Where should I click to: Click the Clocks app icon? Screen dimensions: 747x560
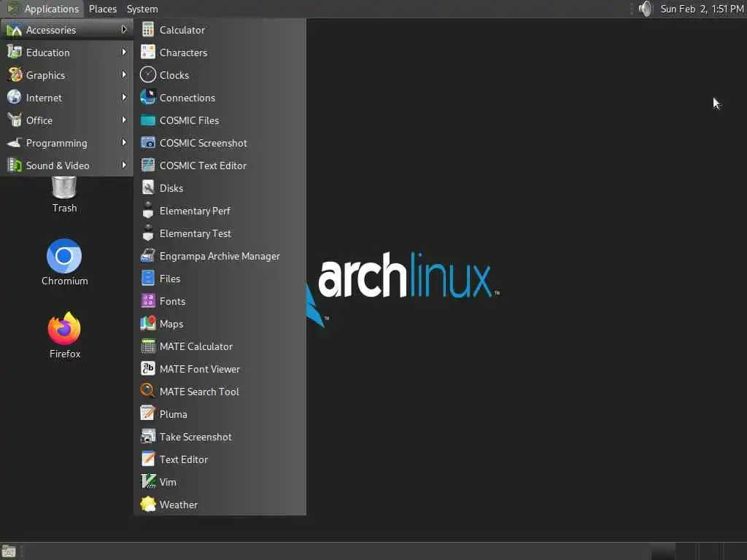147,75
